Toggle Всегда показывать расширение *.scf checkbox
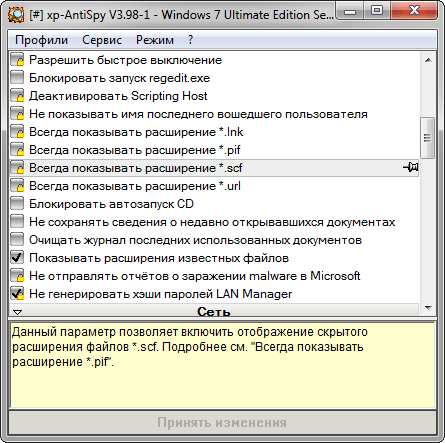The image size is (445, 443). pos(17,167)
